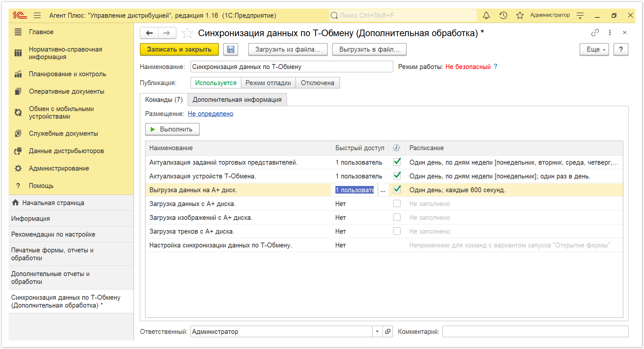Viewport: 644px width, 349px height.
Task: Go to Начальная страница
Action: point(71,203)
